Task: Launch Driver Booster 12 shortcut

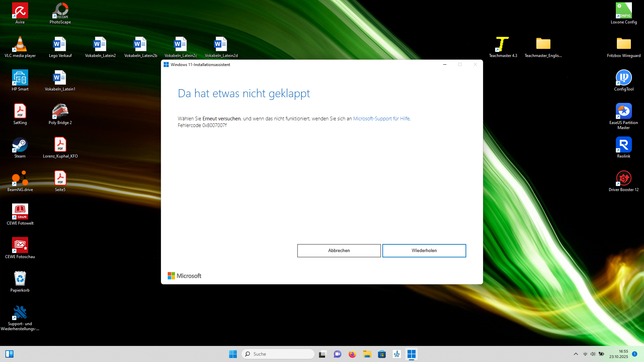Action: click(624, 181)
